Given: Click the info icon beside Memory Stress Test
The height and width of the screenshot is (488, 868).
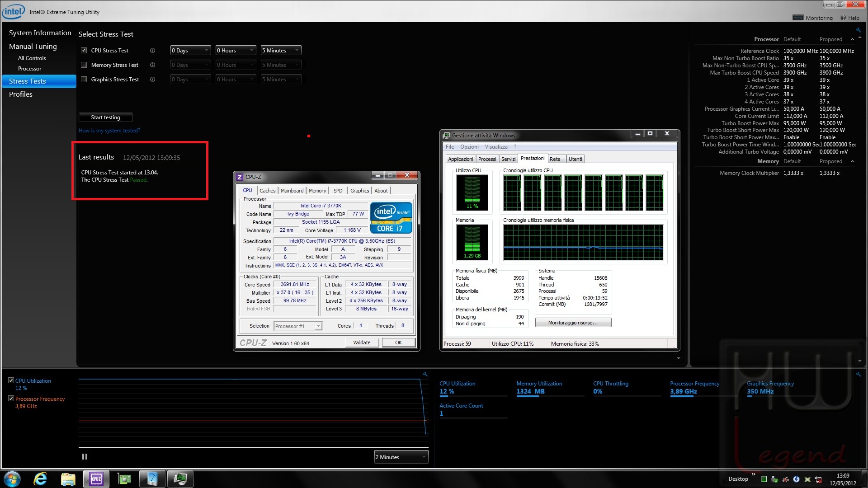Looking at the screenshot, I should [x=152, y=65].
